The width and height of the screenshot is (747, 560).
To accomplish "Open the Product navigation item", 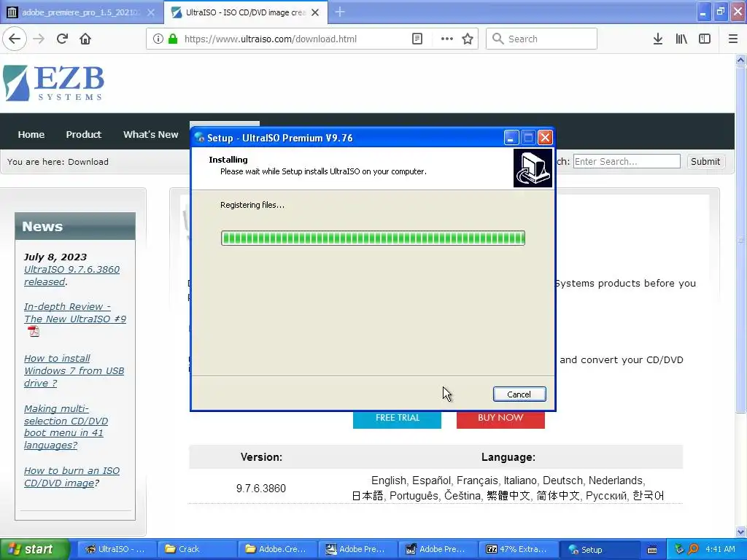I will tap(83, 135).
